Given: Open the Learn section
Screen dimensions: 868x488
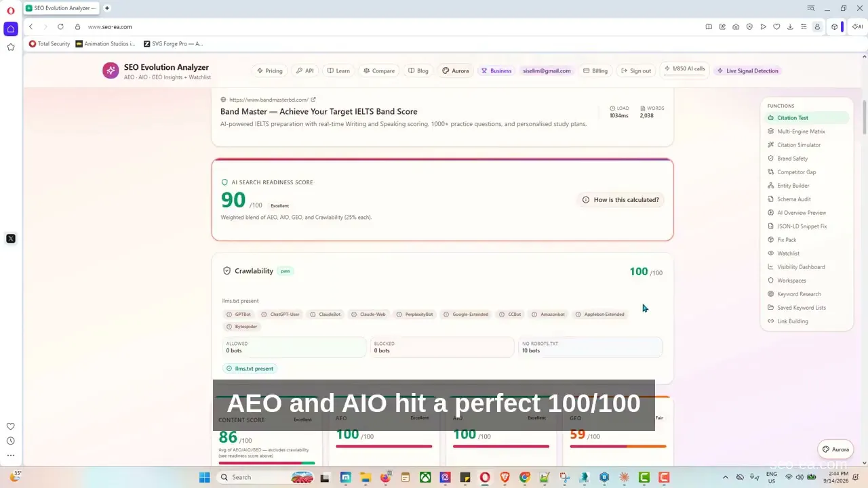Looking at the screenshot, I should [x=338, y=70].
